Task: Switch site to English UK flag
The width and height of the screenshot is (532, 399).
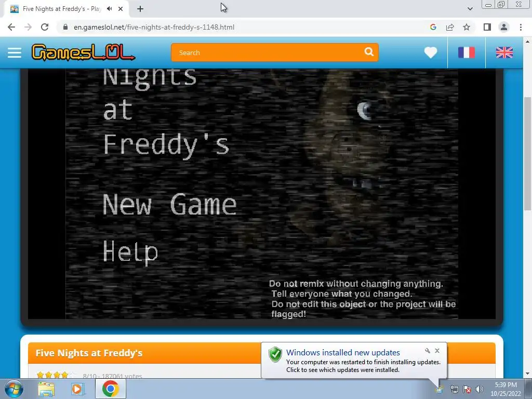Action: [504, 52]
